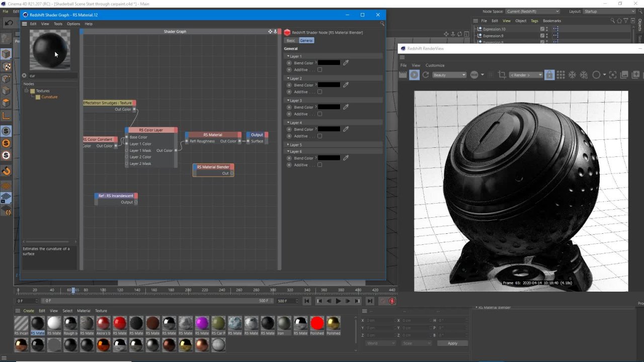Click the Apply button in coordinates panel
Screen dimensions: 644x362
(452, 343)
